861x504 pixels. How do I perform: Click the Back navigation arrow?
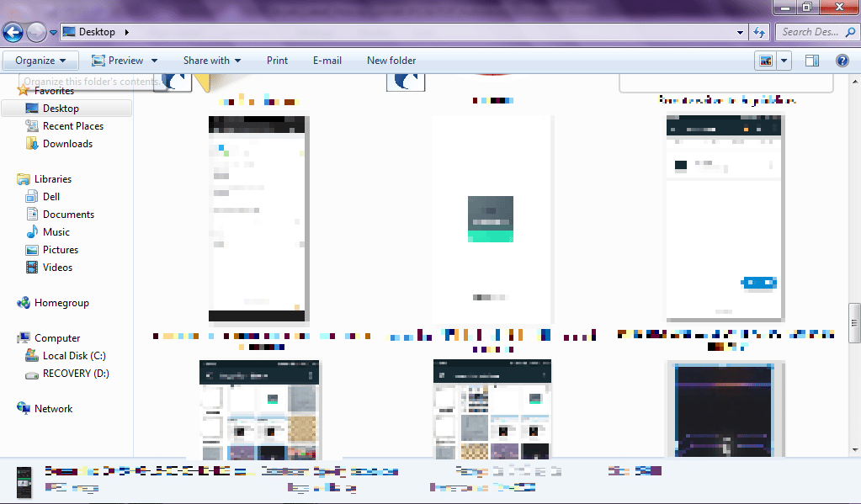[x=13, y=32]
